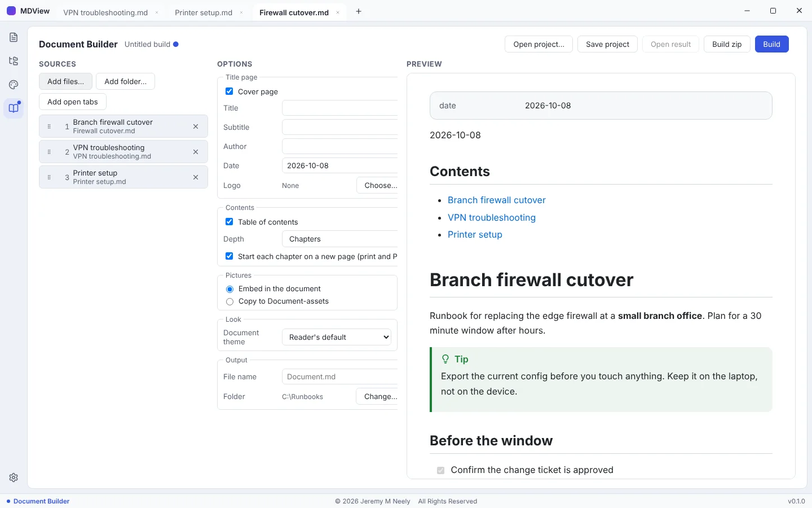The image size is (812, 508).
Task: Close the Printer setup.md tab
Action: (x=241, y=12)
